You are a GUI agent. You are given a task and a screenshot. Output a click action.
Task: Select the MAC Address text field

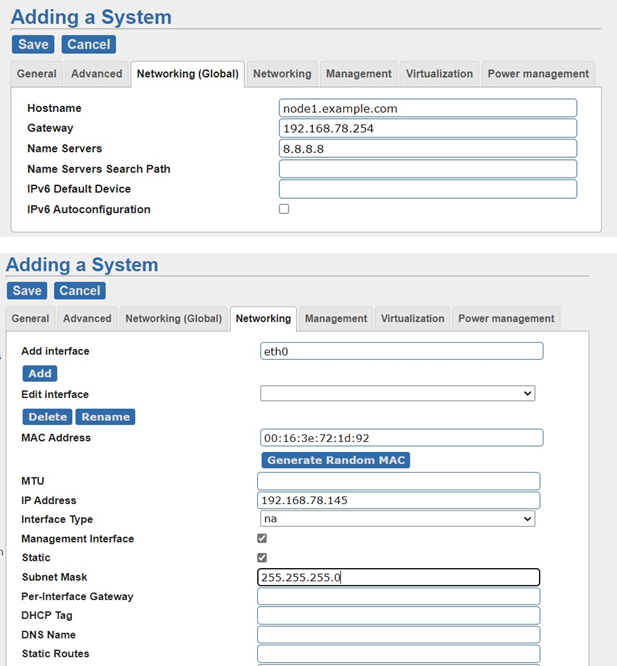[x=402, y=437]
